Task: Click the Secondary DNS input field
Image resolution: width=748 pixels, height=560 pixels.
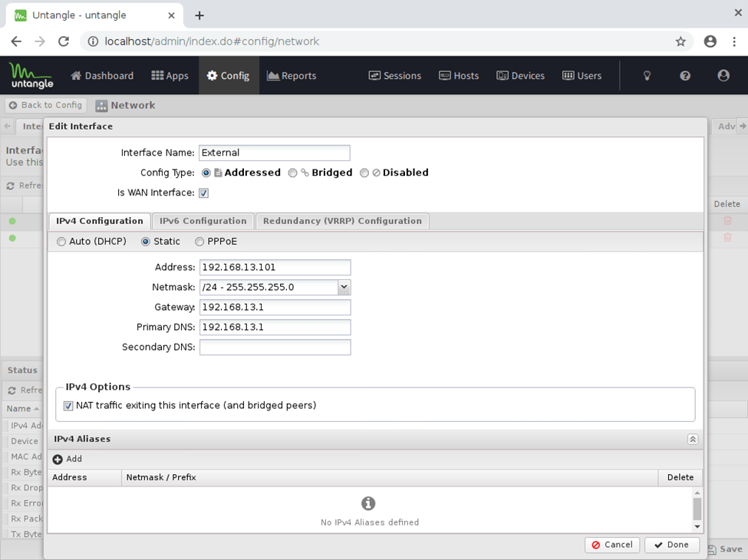Action: pyautogui.click(x=275, y=348)
